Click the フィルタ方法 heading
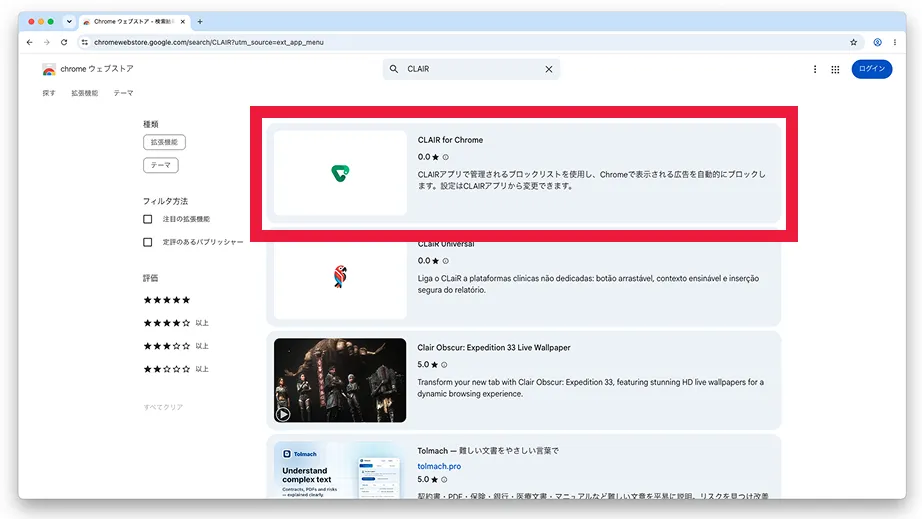This screenshot has height=519, width=922. coord(165,201)
